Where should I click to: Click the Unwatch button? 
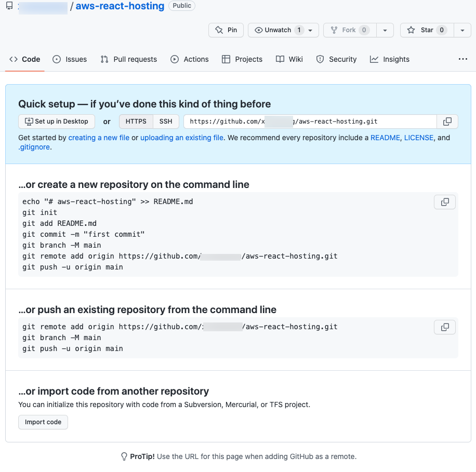click(283, 30)
